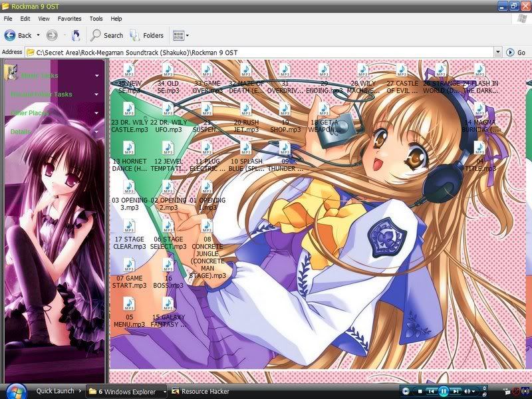
Task: Open the Back button history dropdown
Action: point(38,35)
